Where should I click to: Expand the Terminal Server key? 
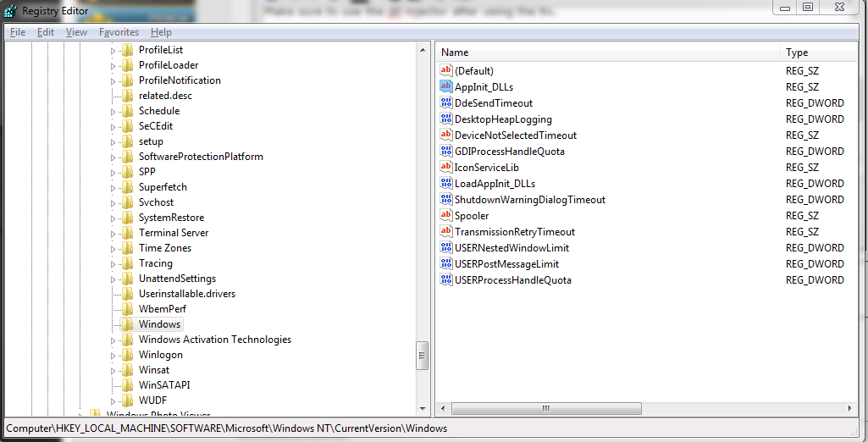113,234
